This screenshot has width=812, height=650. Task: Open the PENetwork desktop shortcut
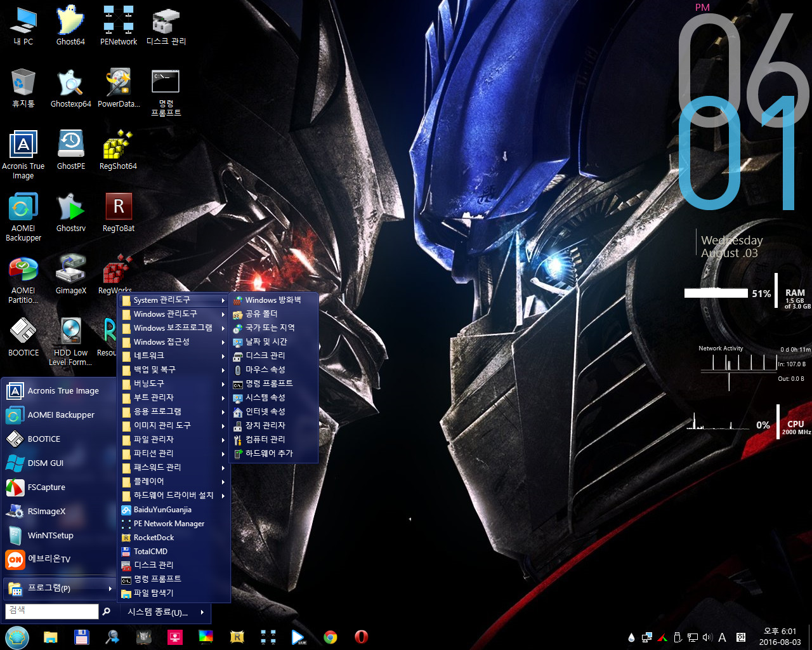click(118, 25)
